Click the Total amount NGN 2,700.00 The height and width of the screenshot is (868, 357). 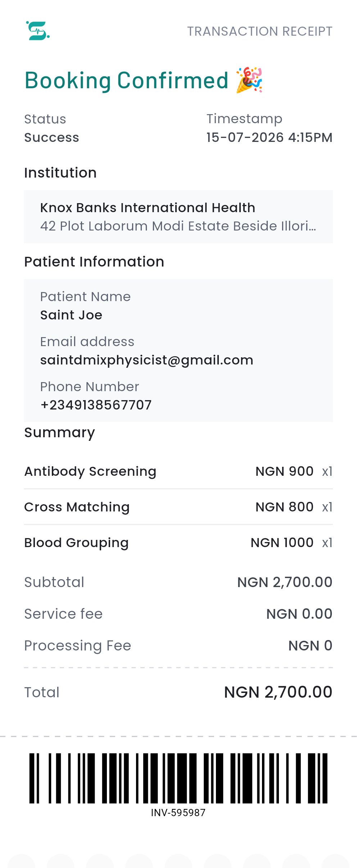pos(278,692)
